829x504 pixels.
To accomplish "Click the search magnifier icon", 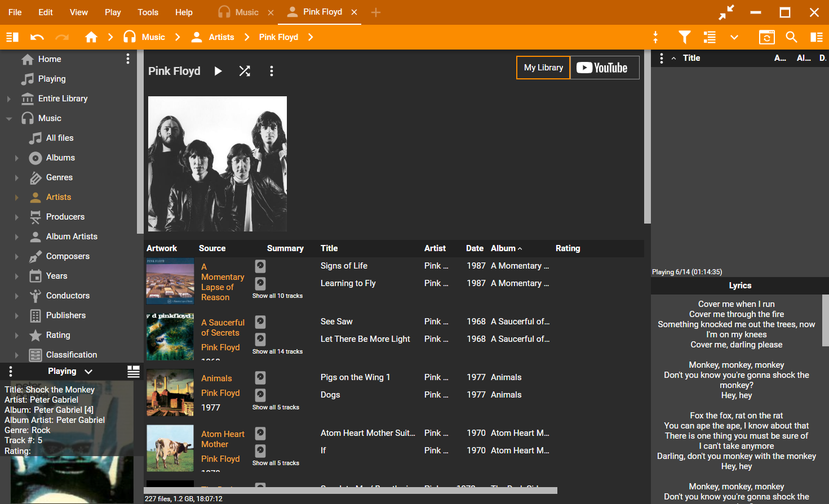I will (791, 37).
